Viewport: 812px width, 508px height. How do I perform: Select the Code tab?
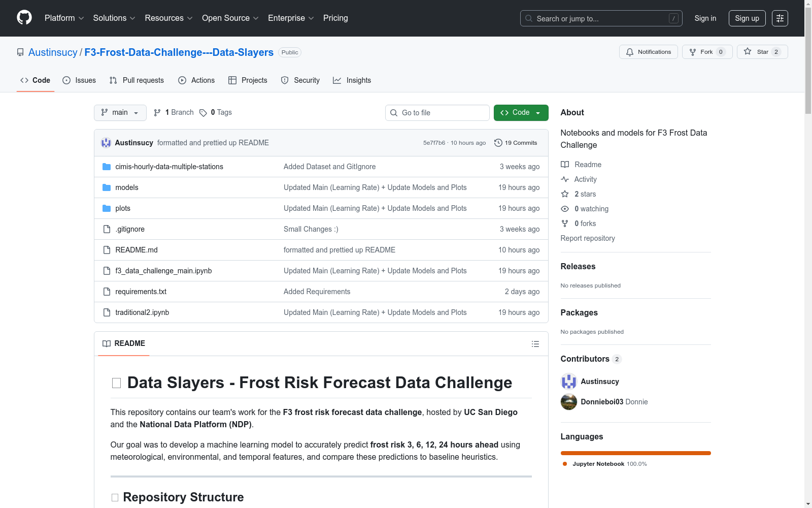click(35, 80)
